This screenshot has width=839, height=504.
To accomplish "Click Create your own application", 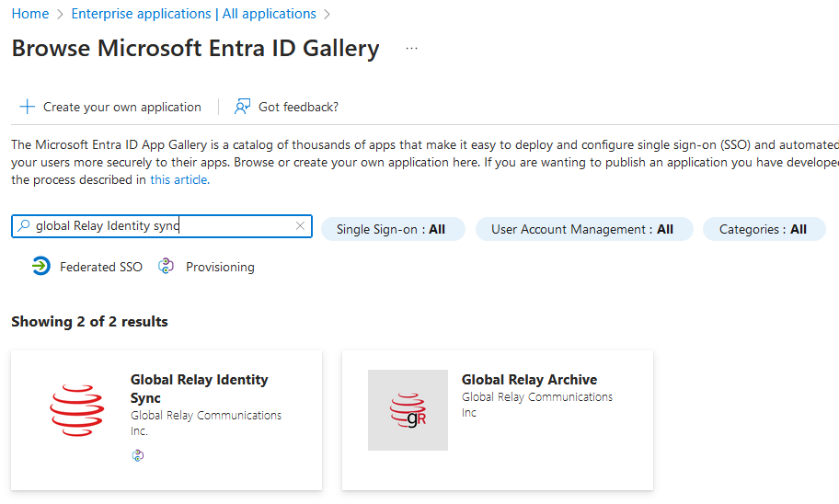I will pos(122,107).
